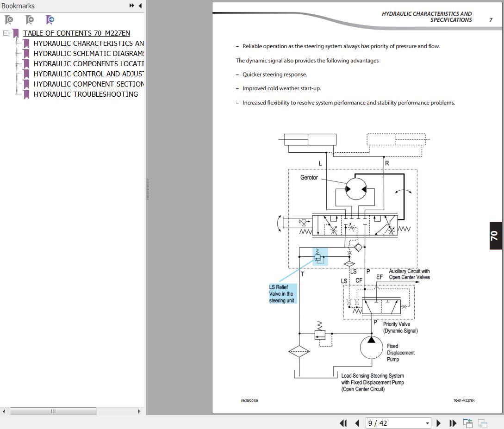
Task: Click the page header 'HYDRAULIC CHARACTERISTICS AND SPECIFICATIONS'
Action: click(x=427, y=17)
